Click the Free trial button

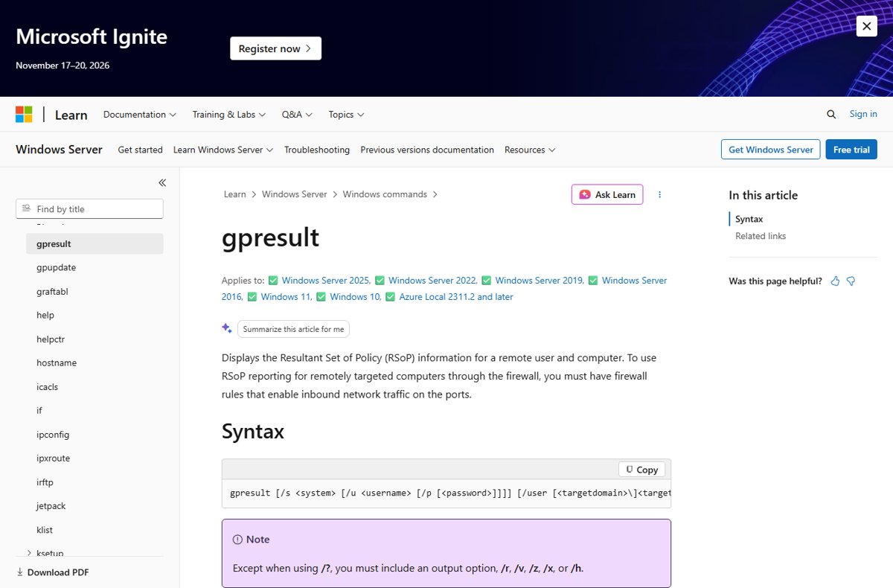(851, 150)
